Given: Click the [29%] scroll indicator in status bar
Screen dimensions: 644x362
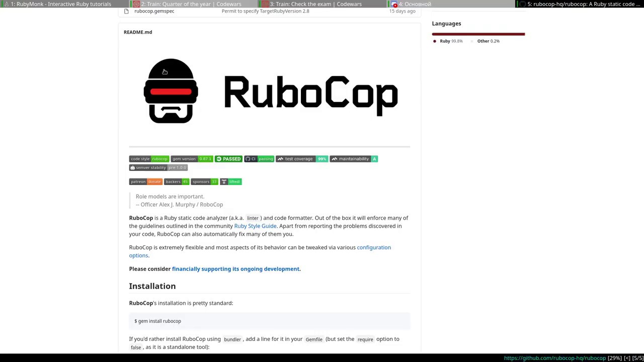Looking at the screenshot, I should [615, 358].
